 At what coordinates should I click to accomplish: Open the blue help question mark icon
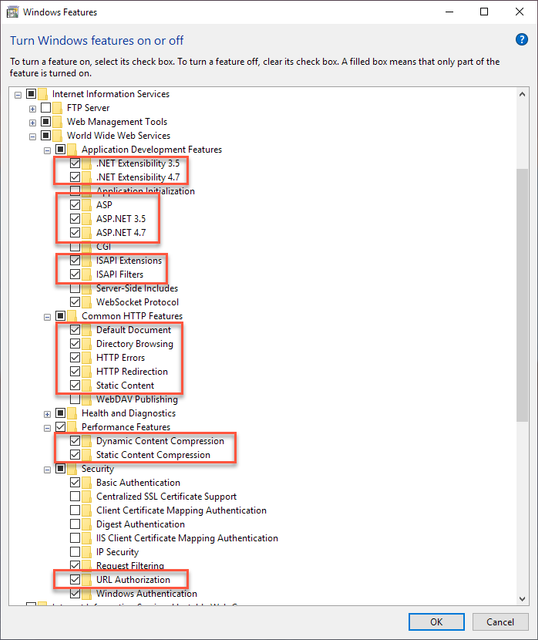click(x=521, y=40)
